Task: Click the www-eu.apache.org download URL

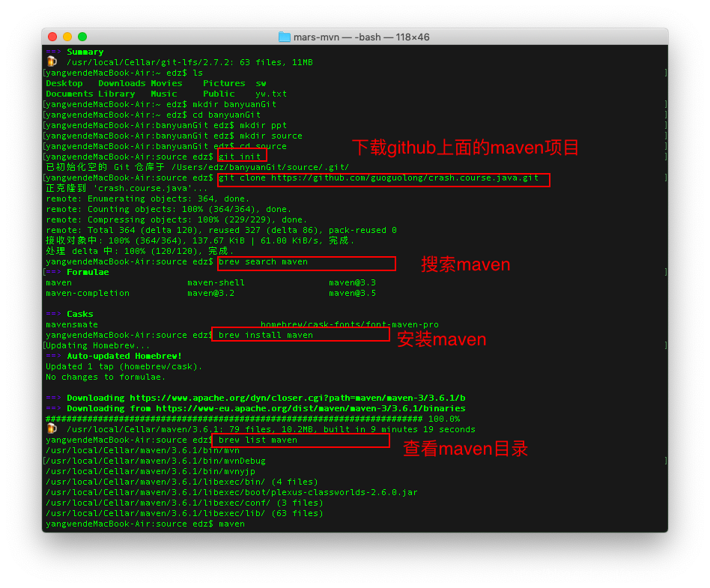Action: [311, 408]
